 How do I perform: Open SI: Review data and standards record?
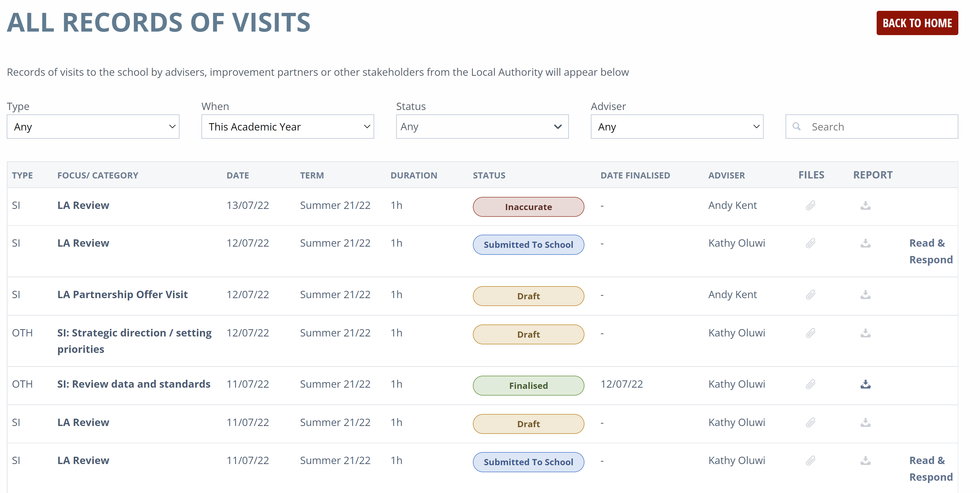coord(134,384)
